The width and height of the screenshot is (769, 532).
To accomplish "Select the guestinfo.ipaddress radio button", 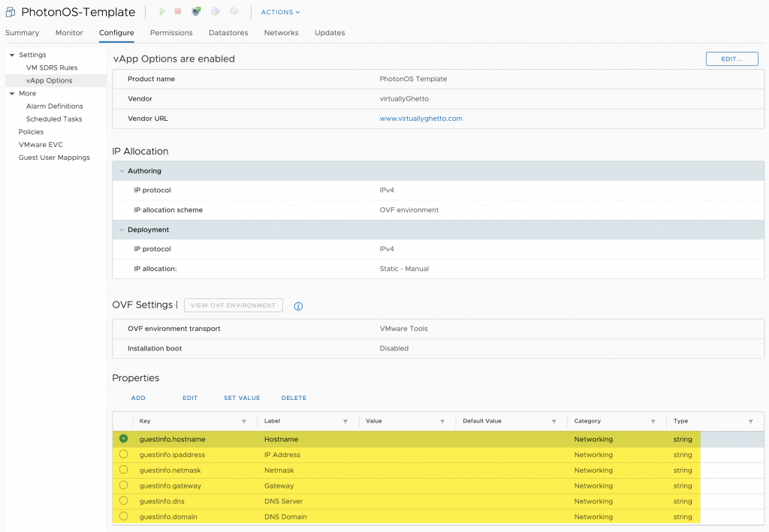I will [123, 455].
